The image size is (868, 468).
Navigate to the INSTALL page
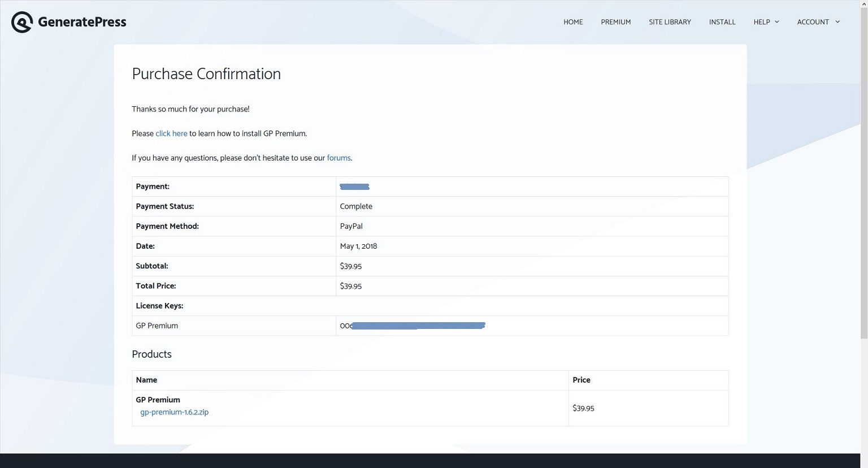click(722, 22)
